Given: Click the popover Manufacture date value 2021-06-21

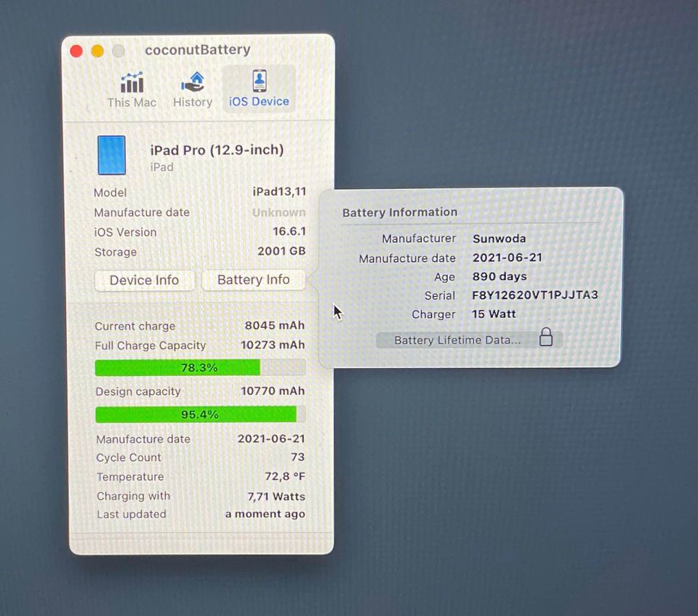Looking at the screenshot, I should coord(507,257).
